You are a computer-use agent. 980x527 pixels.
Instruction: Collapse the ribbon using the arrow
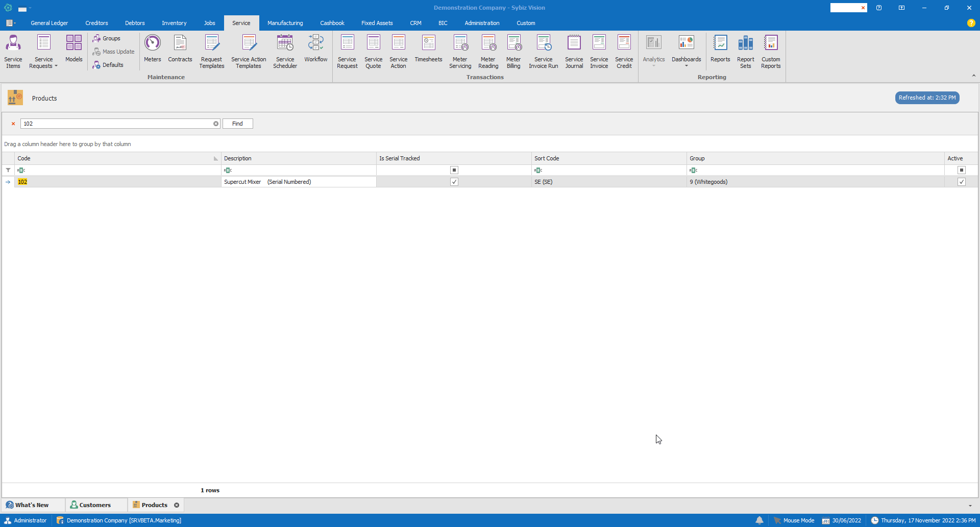[x=973, y=76]
